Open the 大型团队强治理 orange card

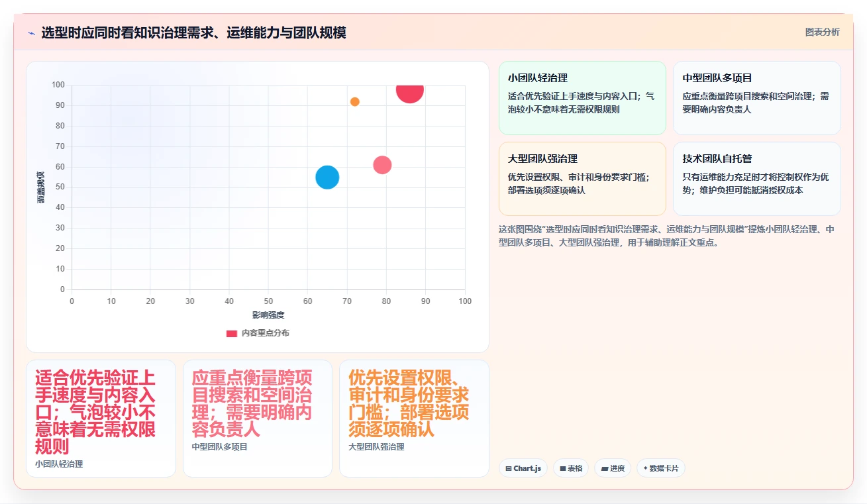(x=582, y=179)
